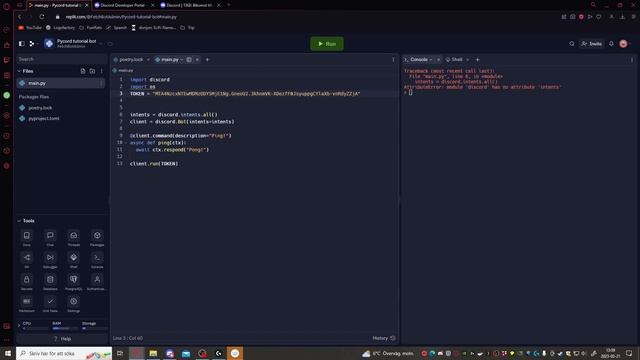
Task: Open the Authentication tool icon
Action: (x=97, y=280)
